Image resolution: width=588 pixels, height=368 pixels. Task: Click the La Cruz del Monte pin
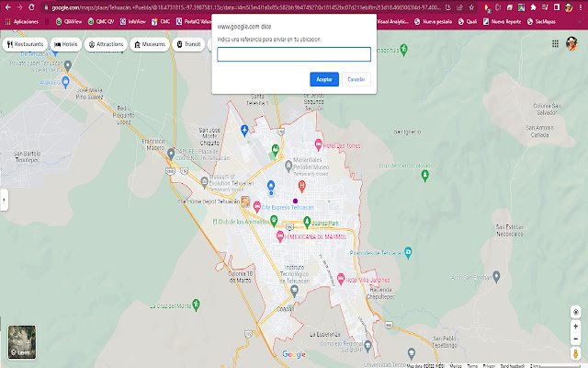196,305
